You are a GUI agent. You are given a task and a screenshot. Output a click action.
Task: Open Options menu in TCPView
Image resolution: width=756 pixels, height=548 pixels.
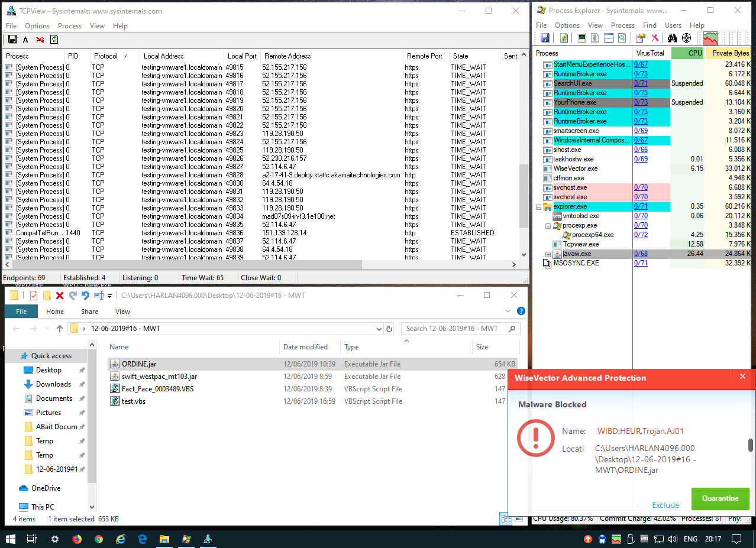[37, 26]
